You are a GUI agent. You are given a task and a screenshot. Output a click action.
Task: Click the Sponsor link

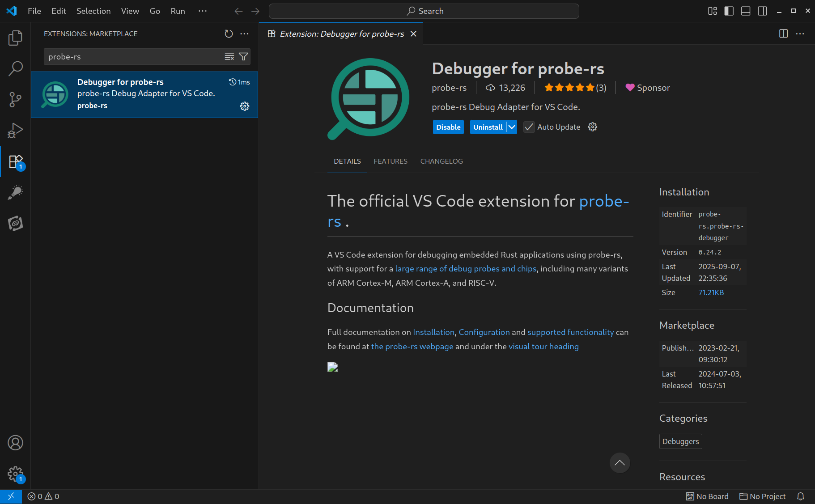(648, 88)
